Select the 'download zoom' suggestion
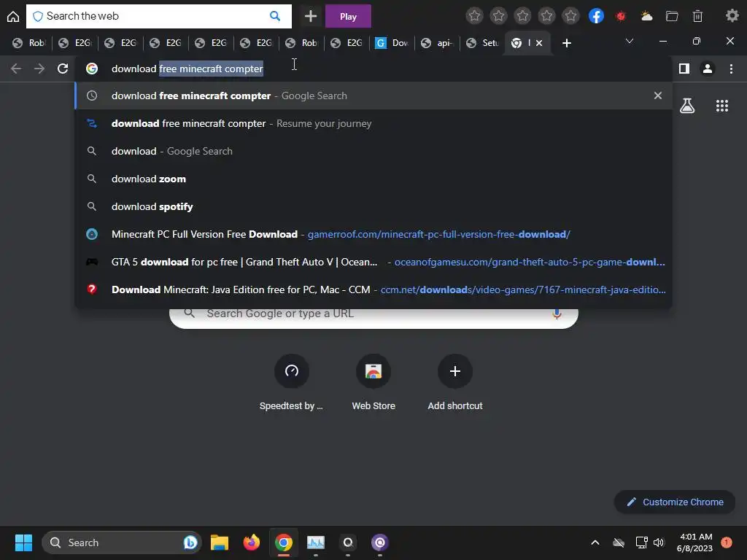 click(x=373, y=179)
